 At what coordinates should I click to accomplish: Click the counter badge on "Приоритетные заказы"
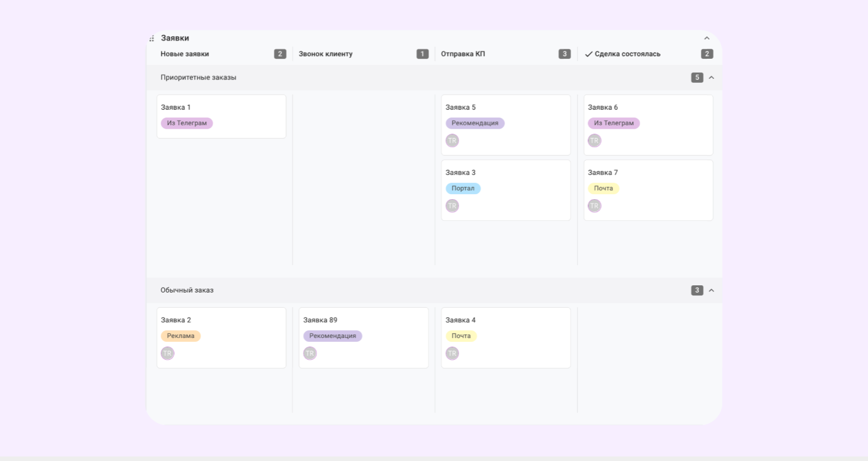(697, 77)
